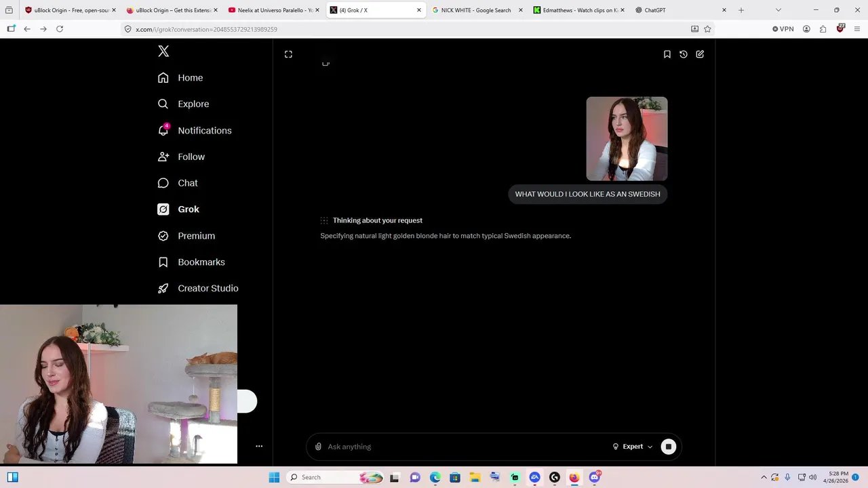This screenshot has width=868, height=488.
Task: Open the three-dots more menu
Action: (x=259, y=446)
